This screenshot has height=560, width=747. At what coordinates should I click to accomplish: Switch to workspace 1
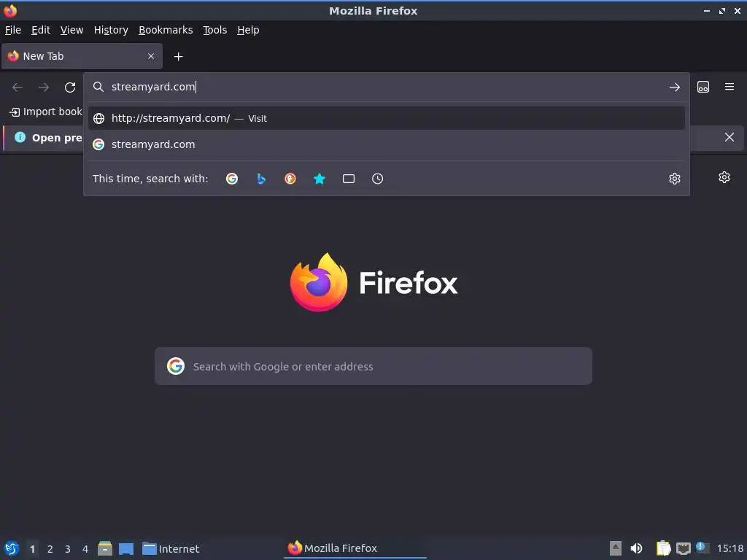tap(32, 549)
